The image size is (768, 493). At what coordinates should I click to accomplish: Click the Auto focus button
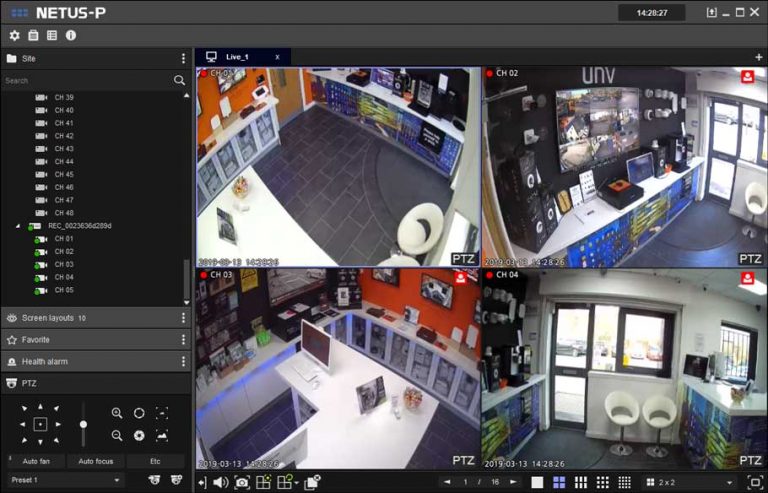point(96,461)
